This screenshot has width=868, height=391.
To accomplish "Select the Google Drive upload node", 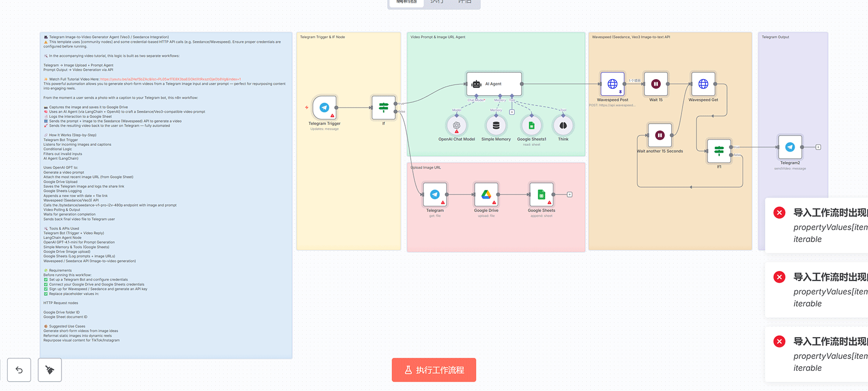I will tap(486, 195).
